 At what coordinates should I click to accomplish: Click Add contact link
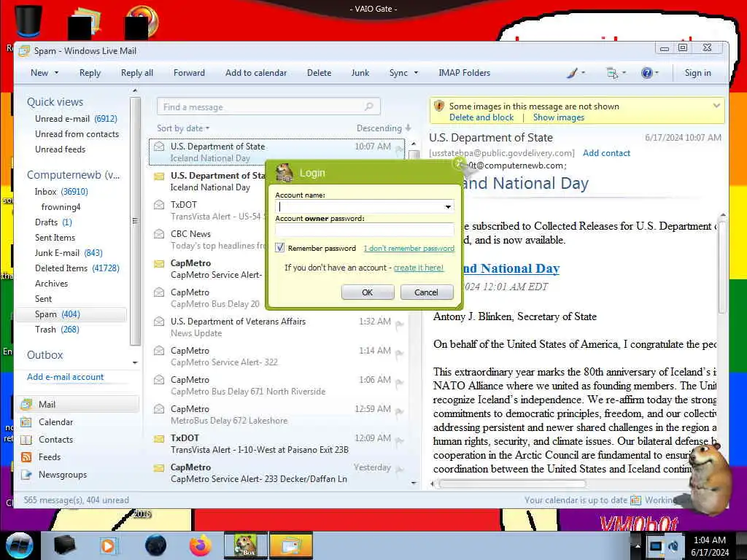(x=606, y=153)
